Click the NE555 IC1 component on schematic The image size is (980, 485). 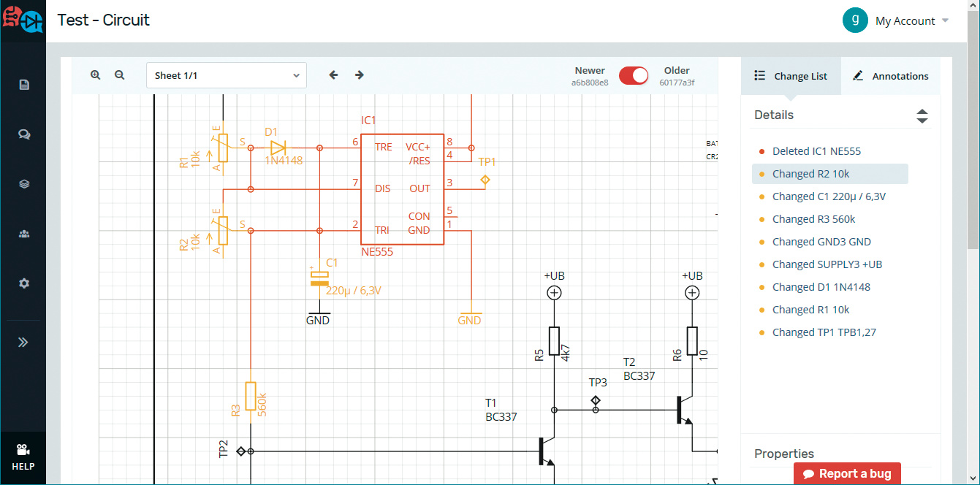[402, 189]
